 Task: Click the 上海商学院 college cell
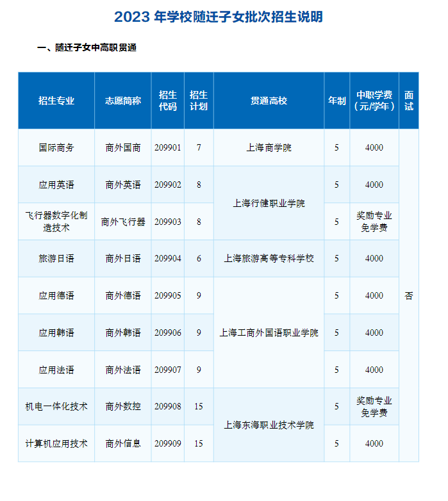(x=269, y=147)
